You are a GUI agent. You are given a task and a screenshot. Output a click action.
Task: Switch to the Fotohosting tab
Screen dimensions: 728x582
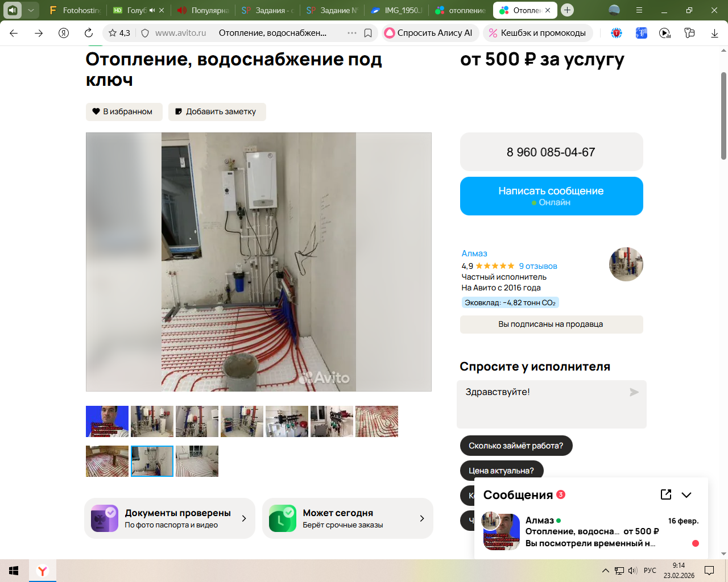point(75,10)
